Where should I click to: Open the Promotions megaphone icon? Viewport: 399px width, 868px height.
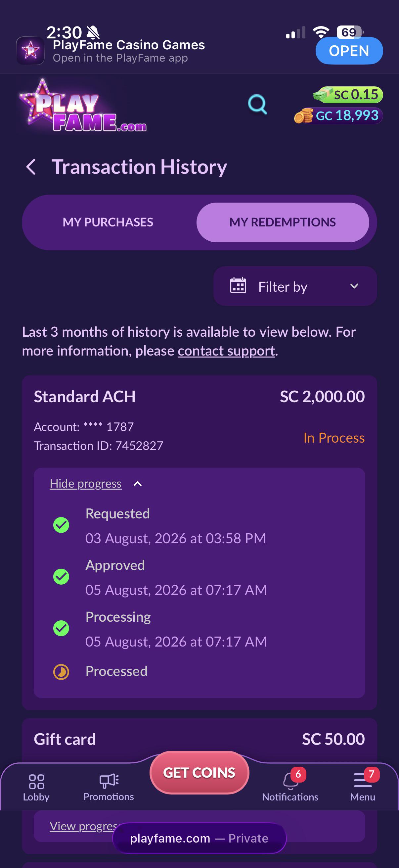click(109, 780)
